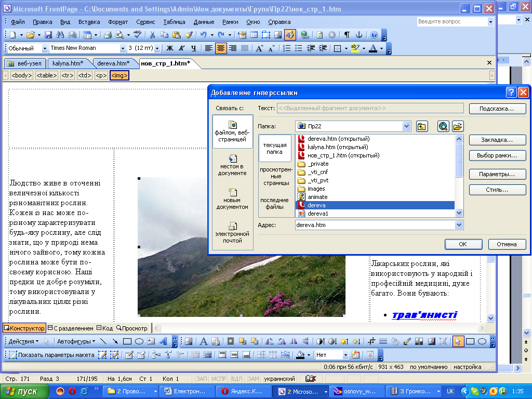Click the Save toolbar icon
Image resolution: width=532 pixels, height=399 pixels.
pyautogui.click(x=48, y=35)
